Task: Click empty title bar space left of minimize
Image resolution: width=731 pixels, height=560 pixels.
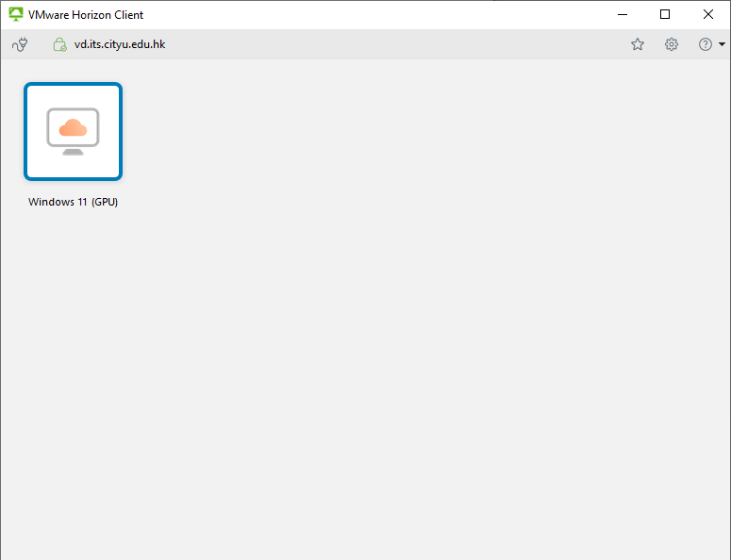Action: [377, 14]
